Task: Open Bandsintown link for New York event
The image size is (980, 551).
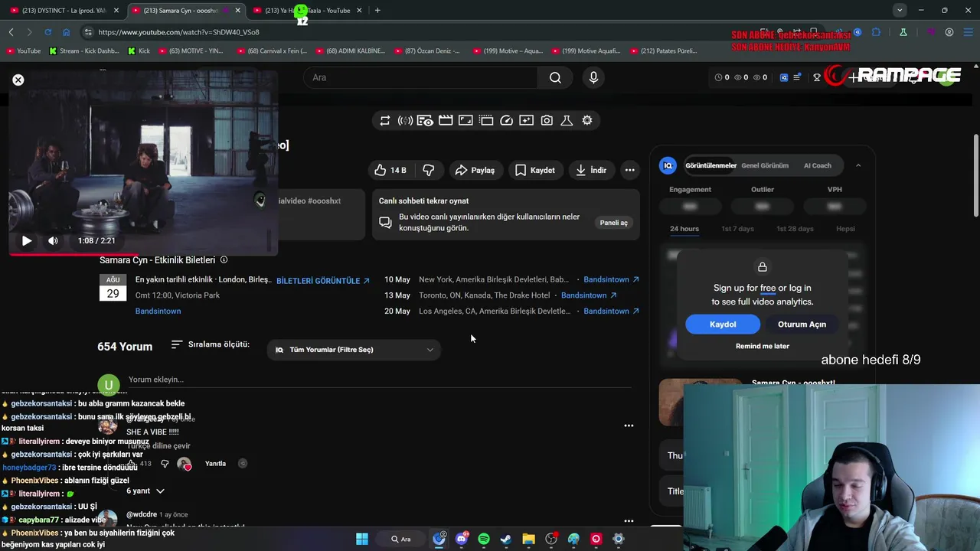Action: click(x=612, y=279)
